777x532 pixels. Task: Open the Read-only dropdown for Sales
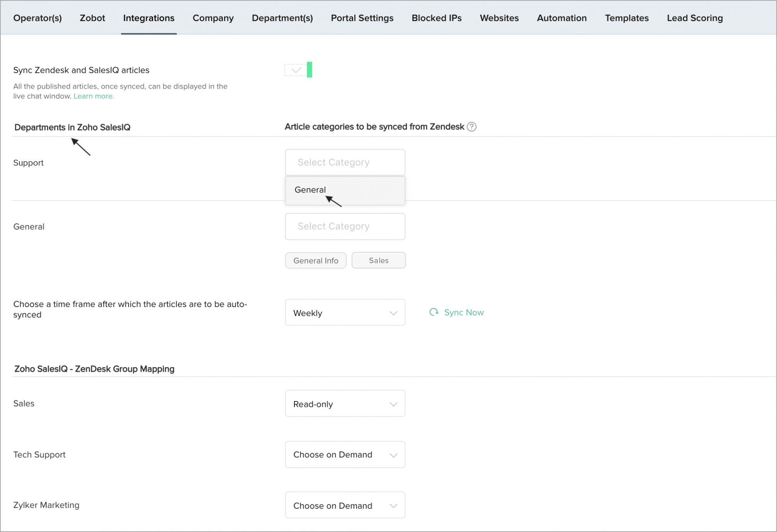[345, 404]
